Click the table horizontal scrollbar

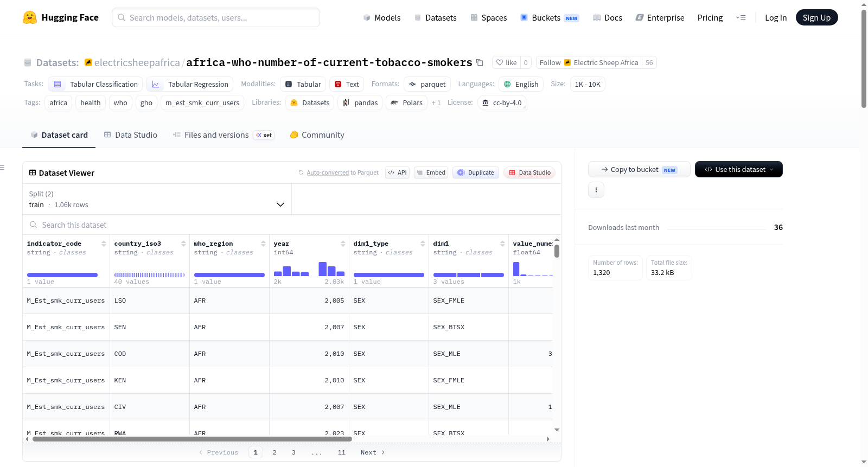[193, 439]
